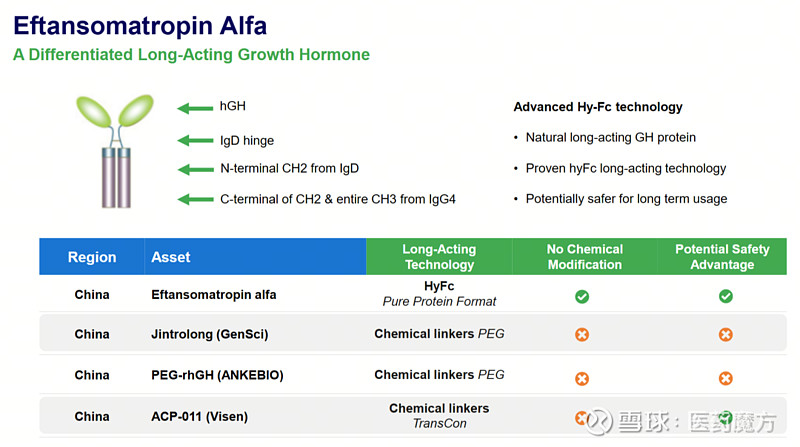Click the Jintrolong (GenSci) asset name

[x=209, y=334]
